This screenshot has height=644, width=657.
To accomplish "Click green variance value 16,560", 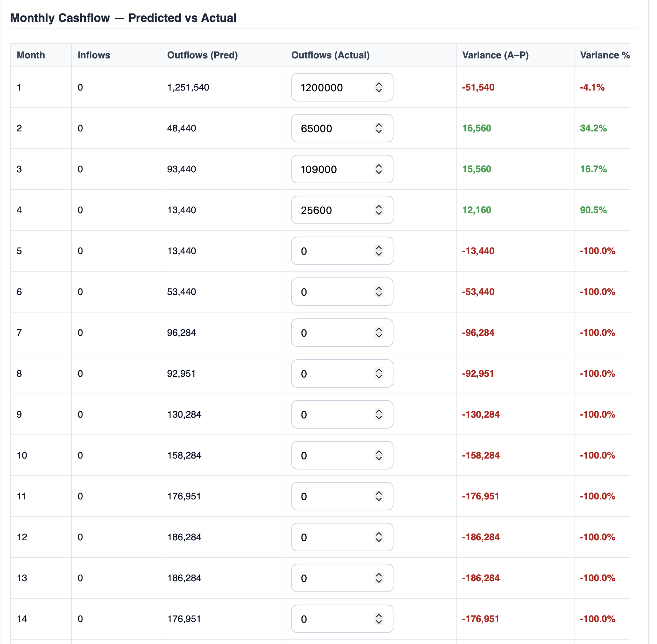I will tap(477, 128).
